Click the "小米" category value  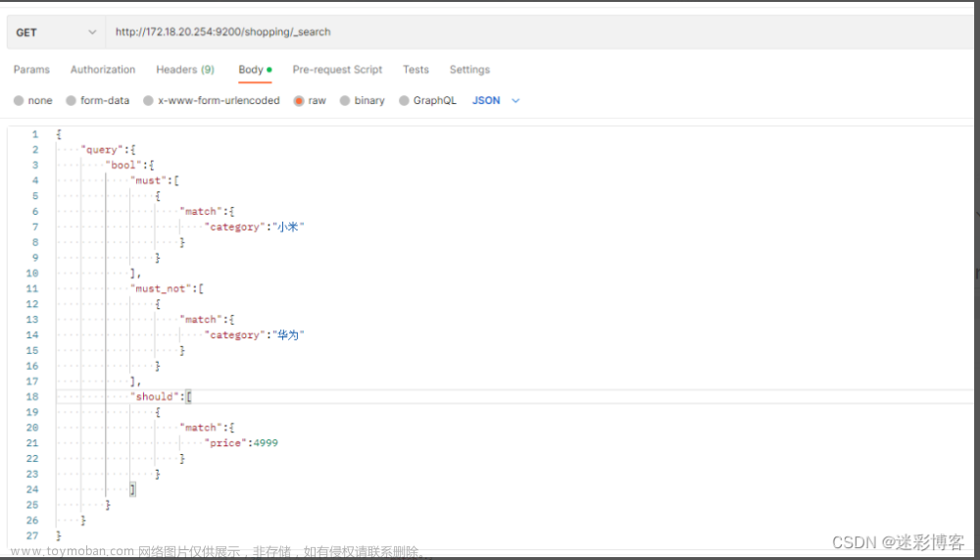[288, 228]
